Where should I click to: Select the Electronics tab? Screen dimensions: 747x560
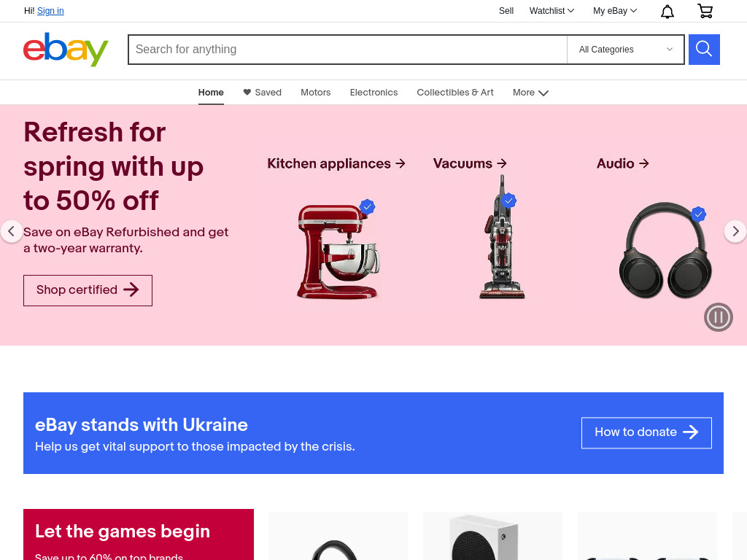373,93
